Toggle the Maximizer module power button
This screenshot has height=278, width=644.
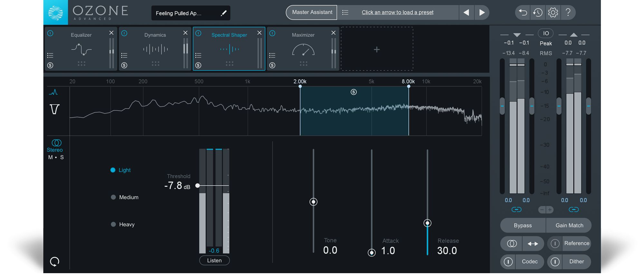pos(272,34)
